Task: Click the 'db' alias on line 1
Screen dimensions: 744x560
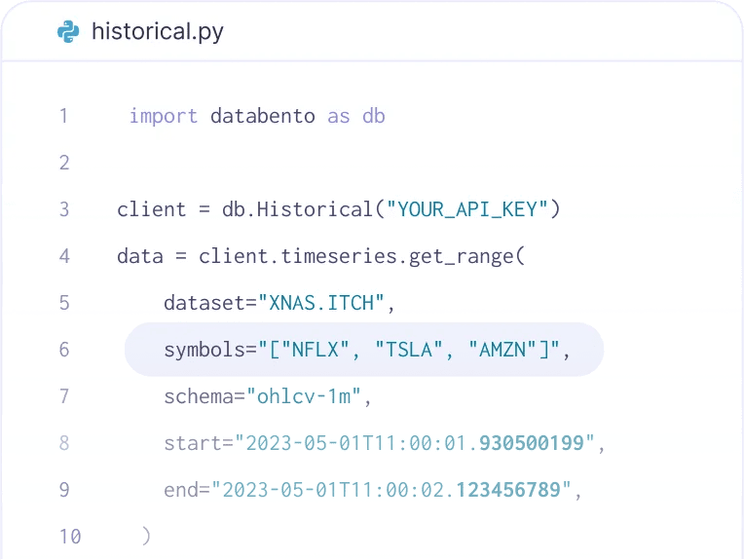Action: [x=373, y=116]
